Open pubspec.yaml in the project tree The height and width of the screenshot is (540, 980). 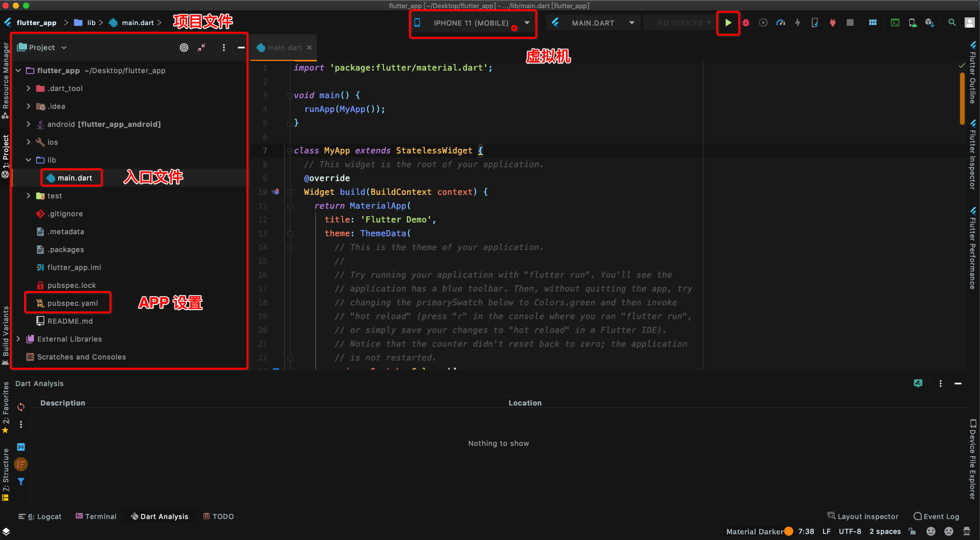[72, 303]
